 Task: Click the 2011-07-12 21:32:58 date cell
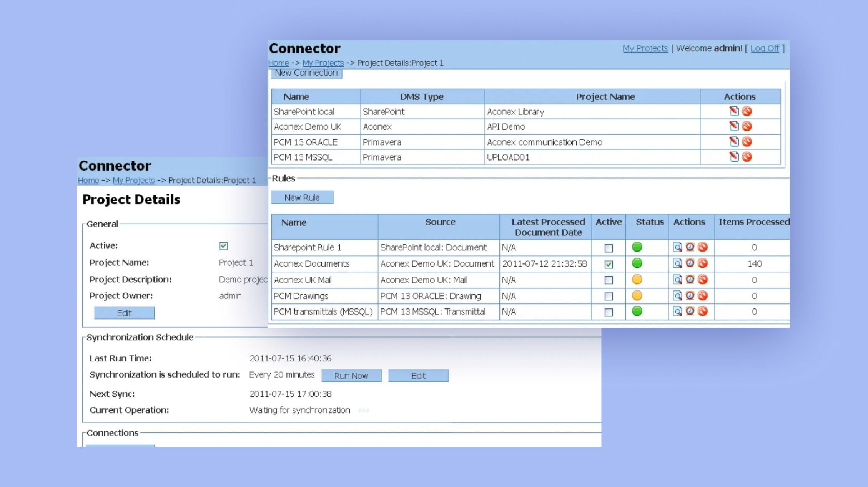pos(545,264)
